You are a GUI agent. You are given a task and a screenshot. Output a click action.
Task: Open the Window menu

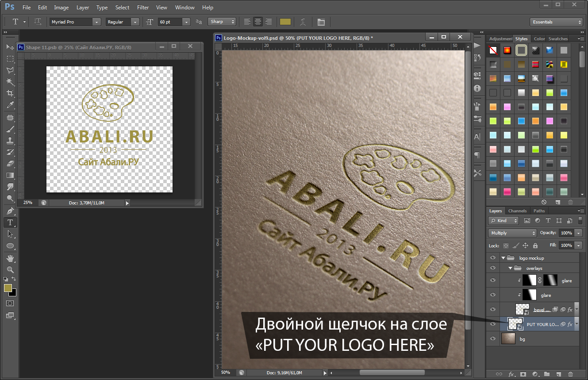(184, 8)
